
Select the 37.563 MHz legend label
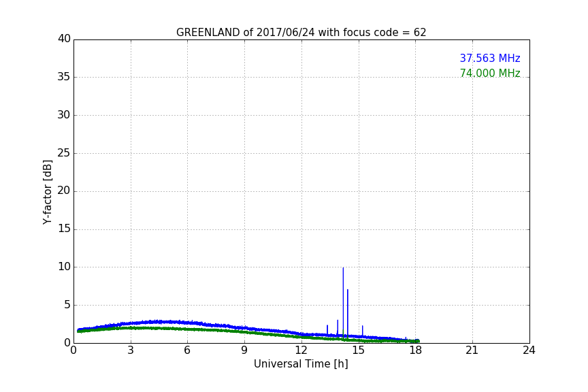(x=490, y=58)
